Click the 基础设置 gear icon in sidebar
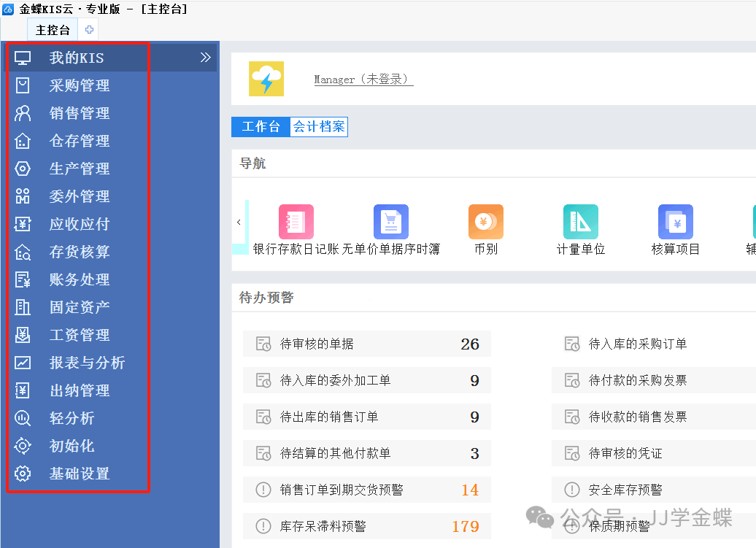Viewport: 756px width, 548px height. 23,474
